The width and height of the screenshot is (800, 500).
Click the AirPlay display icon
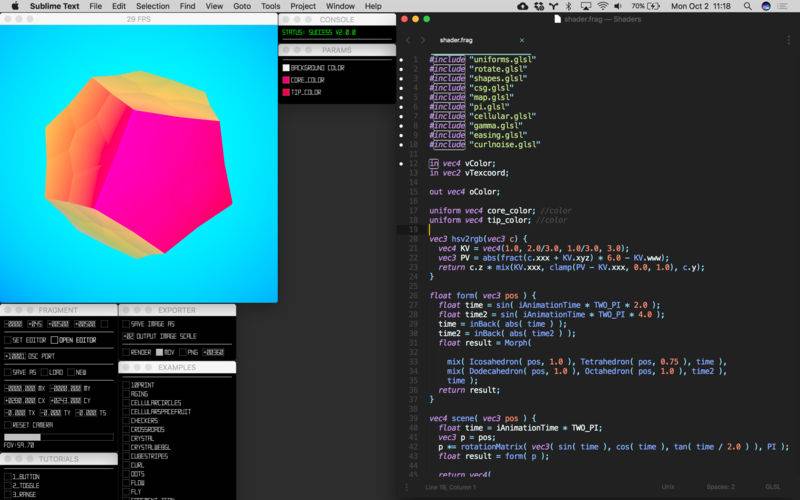pos(586,6)
